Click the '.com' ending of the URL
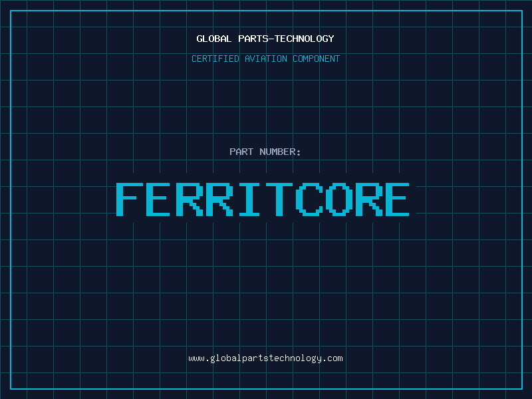The image size is (532, 399). click(333, 358)
